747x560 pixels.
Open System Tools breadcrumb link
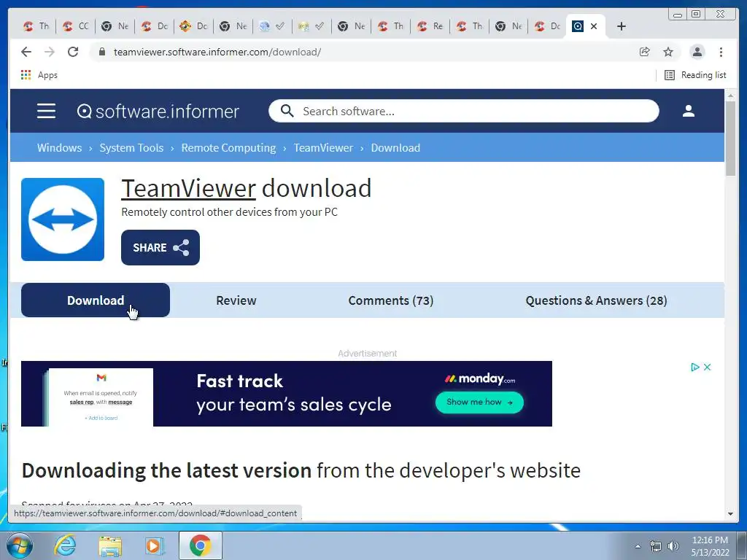(x=131, y=147)
